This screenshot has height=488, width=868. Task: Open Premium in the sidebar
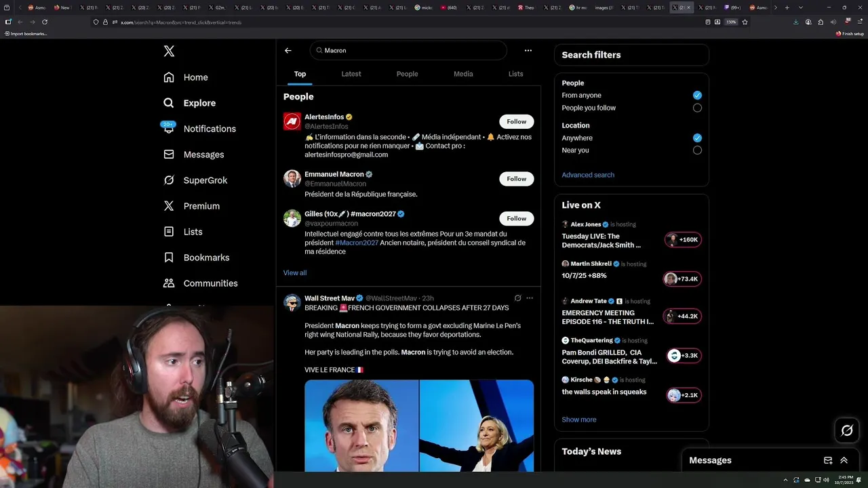point(192,206)
